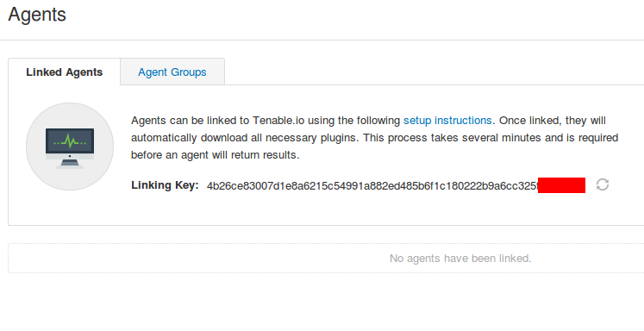Click the green pulse line on monitor
This screenshot has height=331, width=644.
pyautogui.click(x=70, y=141)
